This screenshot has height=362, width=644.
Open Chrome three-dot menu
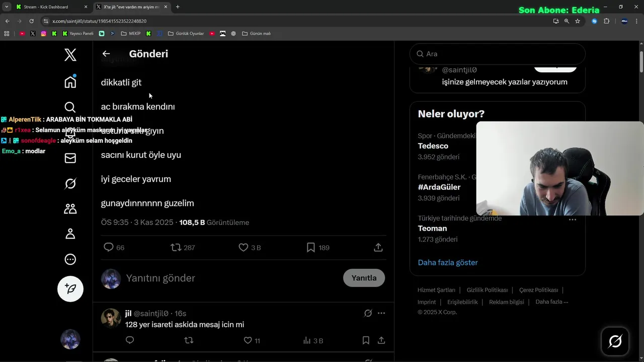pyautogui.click(x=637, y=21)
